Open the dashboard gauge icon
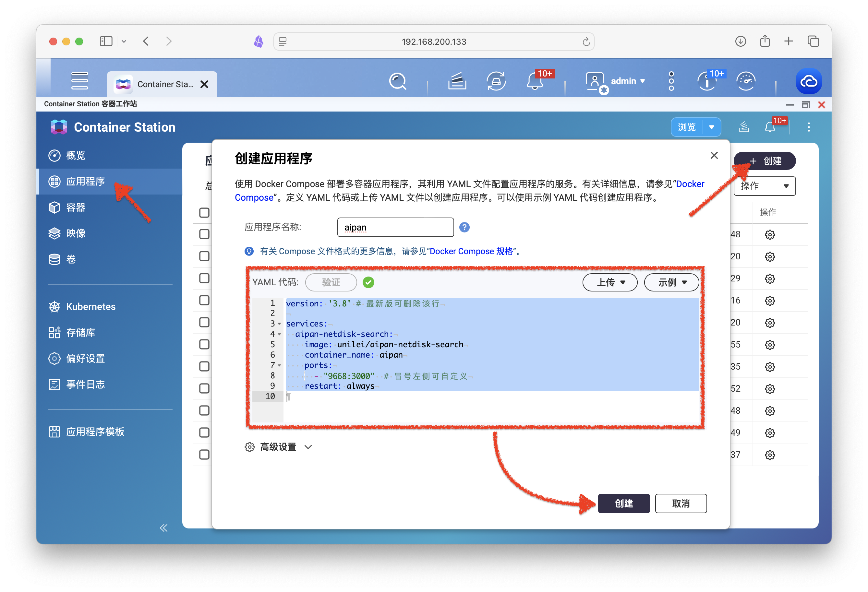The width and height of the screenshot is (868, 592). click(x=745, y=81)
